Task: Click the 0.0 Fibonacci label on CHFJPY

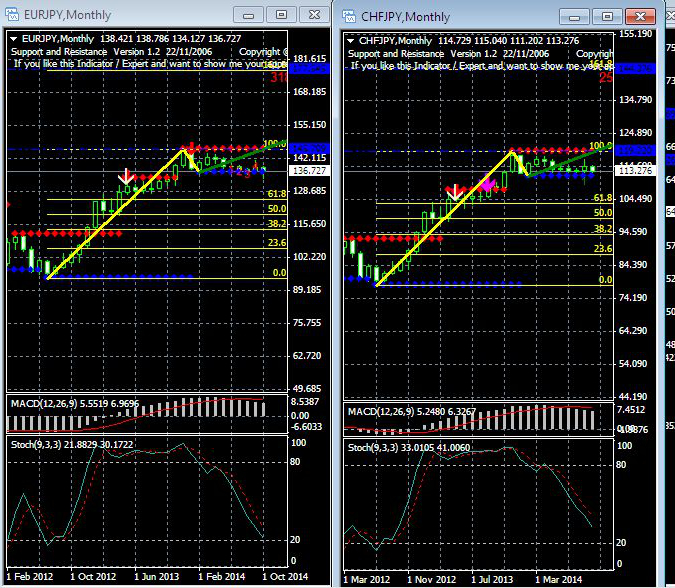Action: click(605, 280)
